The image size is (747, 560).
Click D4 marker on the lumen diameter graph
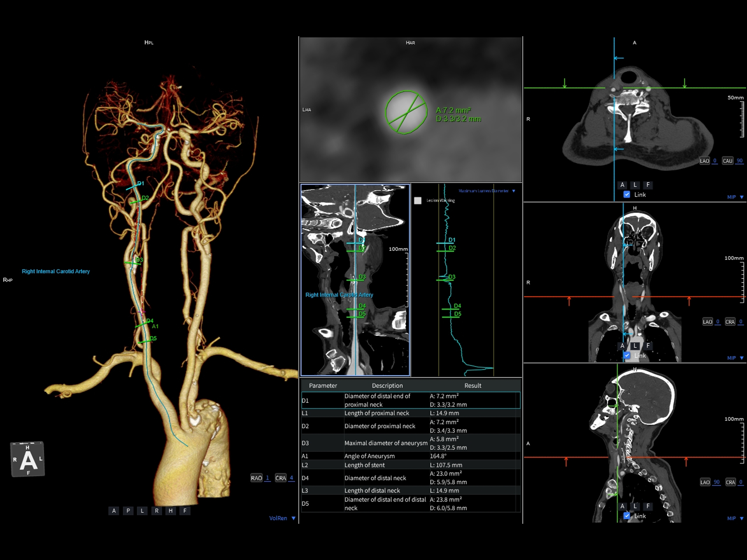point(457,306)
